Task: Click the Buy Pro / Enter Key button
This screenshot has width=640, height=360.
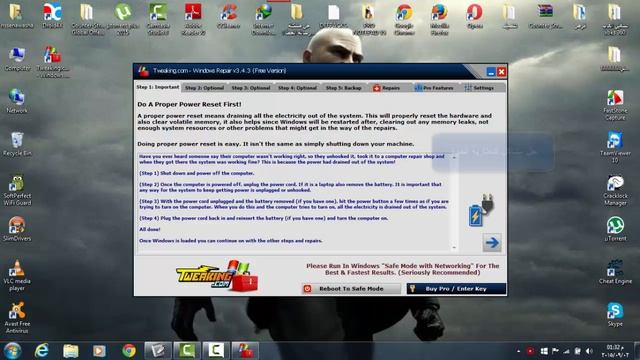Action: (x=456, y=289)
